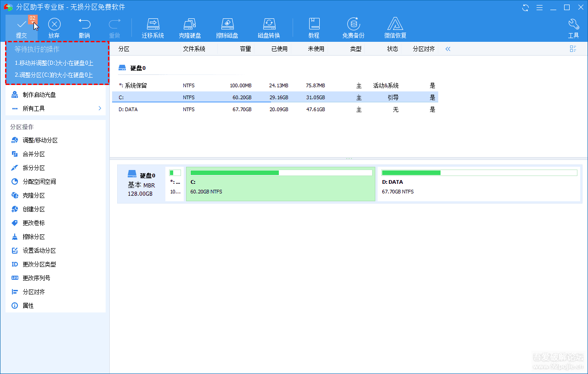Image resolution: width=588 pixels, height=374 pixels.
Task: Select the D: DATA row in the partition list
Action: pos(275,109)
